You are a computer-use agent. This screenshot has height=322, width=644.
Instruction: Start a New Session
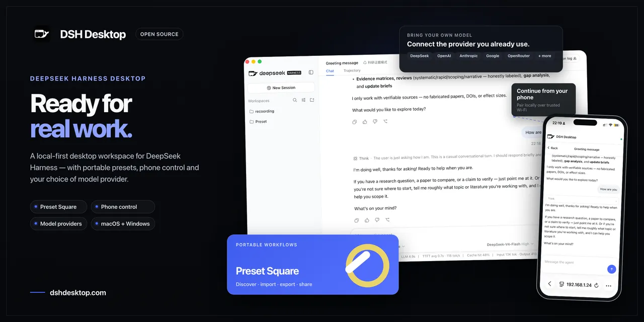click(281, 88)
